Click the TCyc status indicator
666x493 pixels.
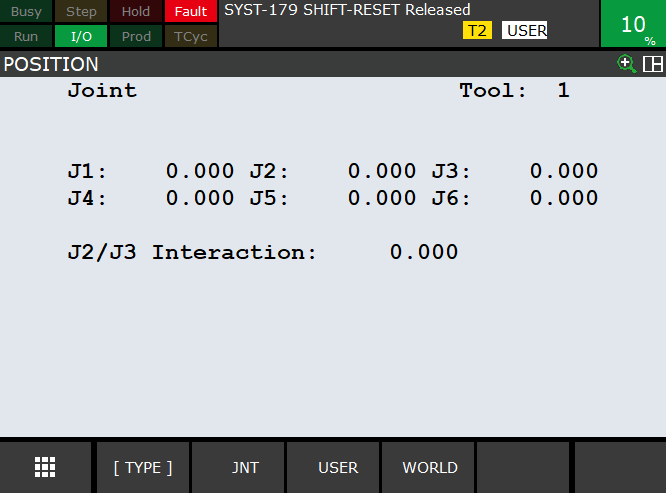click(190, 36)
